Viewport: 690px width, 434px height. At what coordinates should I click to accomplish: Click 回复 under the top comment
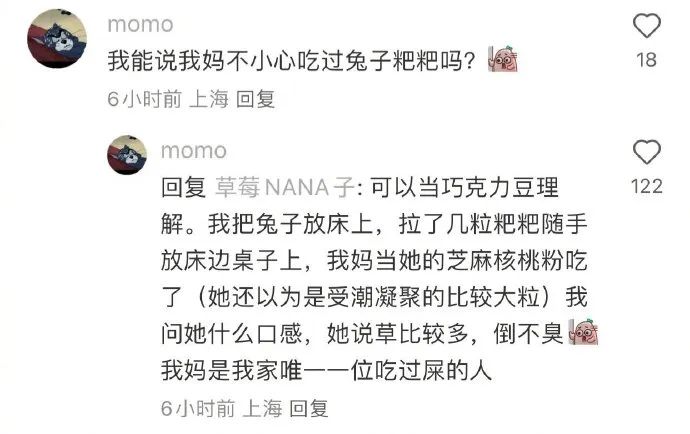click(255, 99)
